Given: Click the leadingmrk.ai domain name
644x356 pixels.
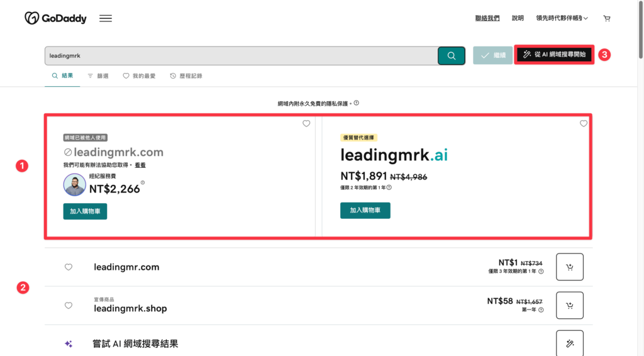Looking at the screenshot, I should pyautogui.click(x=394, y=155).
